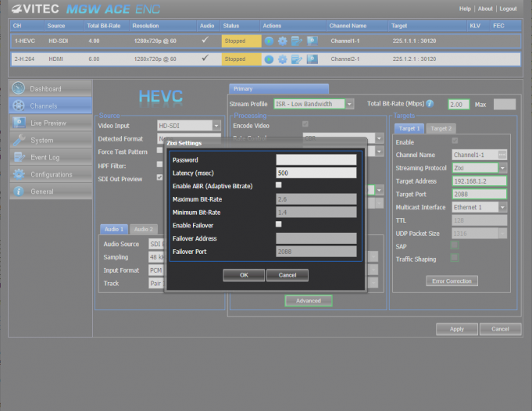Select the Audio 1 tab
Viewport: 532px width, 411px height.
114,230
